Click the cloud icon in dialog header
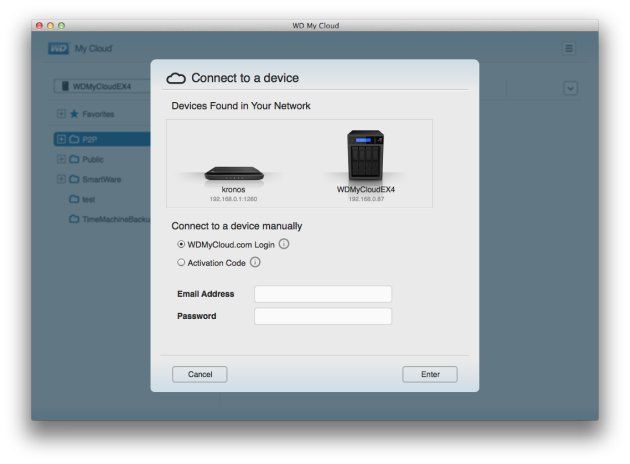630x464 pixels. tap(176, 78)
